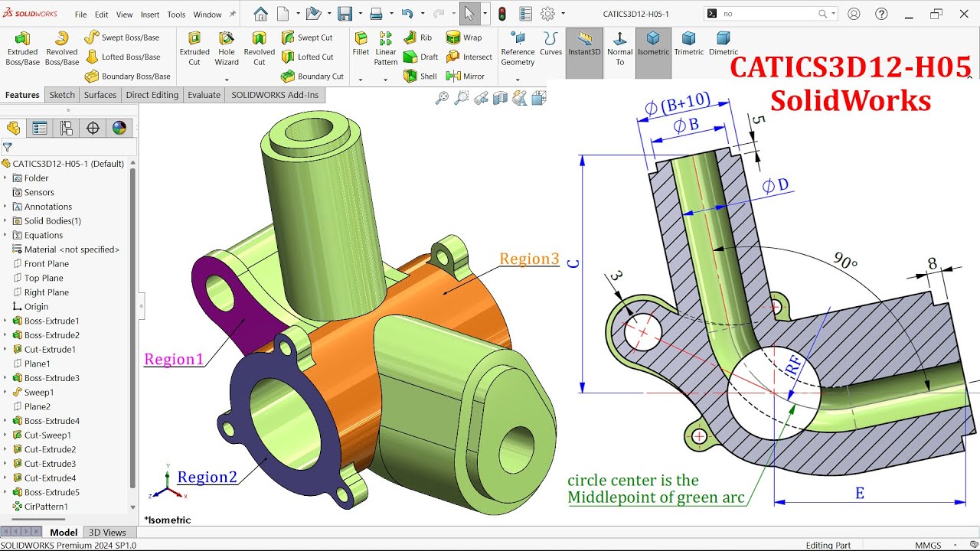
Task: Open the Tools menu
Action: click(x=176, y=15)
